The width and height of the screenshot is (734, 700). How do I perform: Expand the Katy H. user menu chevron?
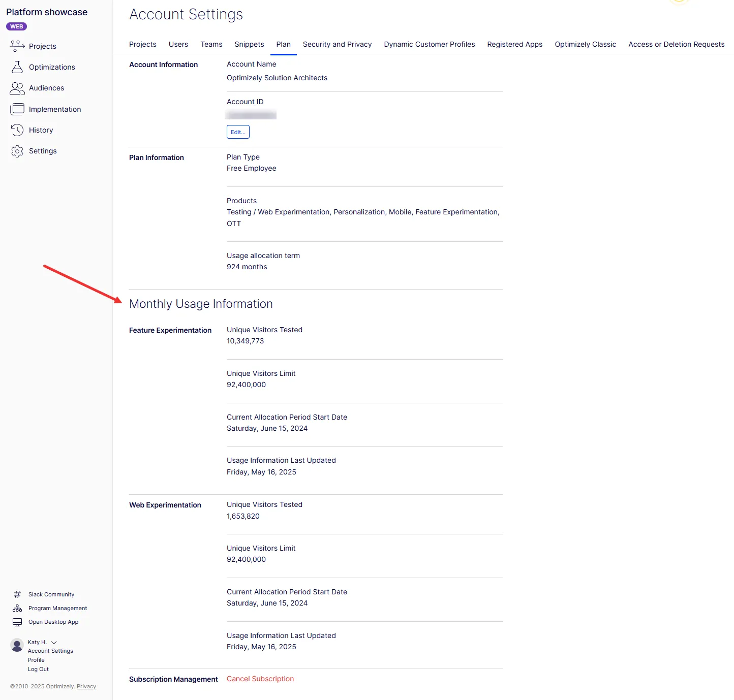[54, 643]
